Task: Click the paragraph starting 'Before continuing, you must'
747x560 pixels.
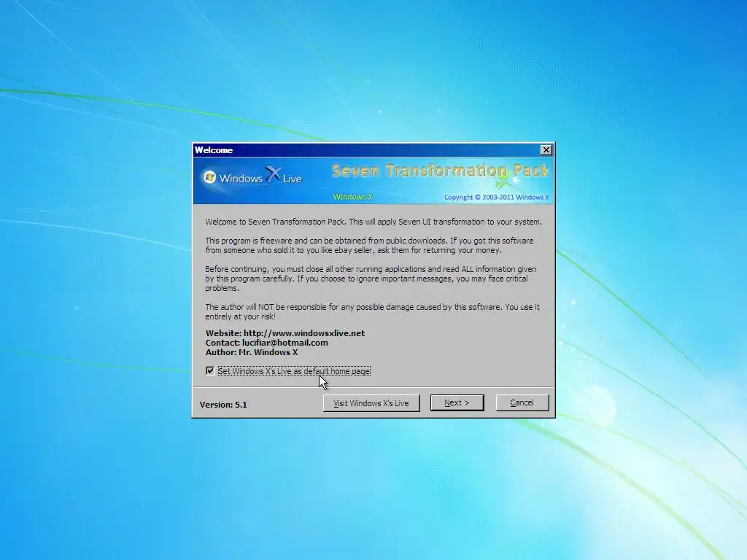Action: pos(371,279)
